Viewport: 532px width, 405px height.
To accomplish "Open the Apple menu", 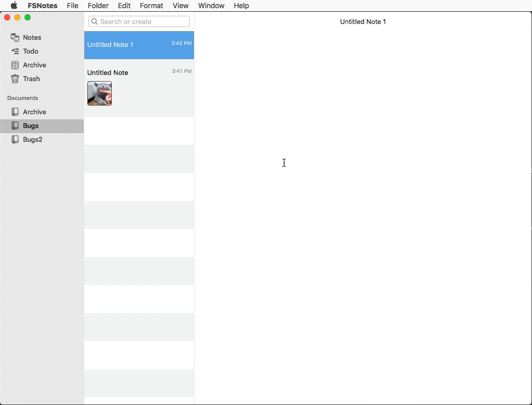I will click(14, 6).
